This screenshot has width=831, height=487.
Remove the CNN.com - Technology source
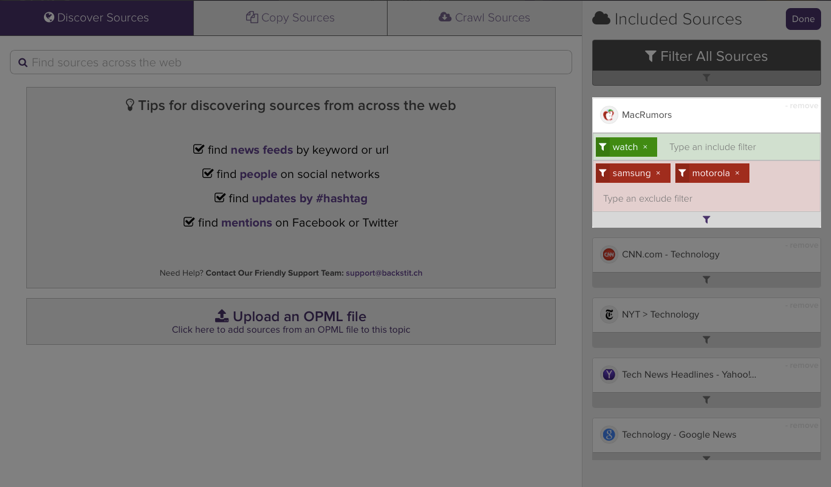click(x=802, y=245)
